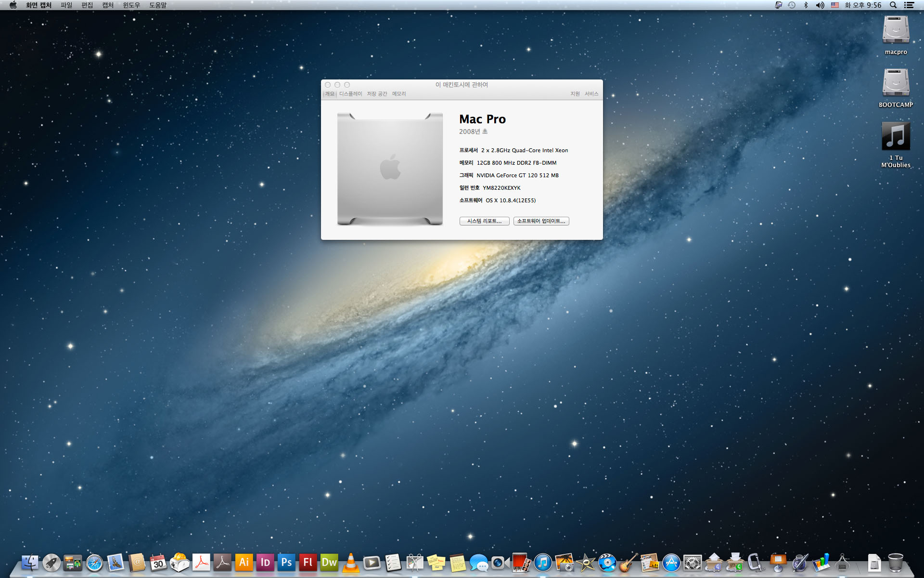This screenshot has width=924, height=578.
Task: Click the 시스템 리포트 button
Action: [484, 221]
